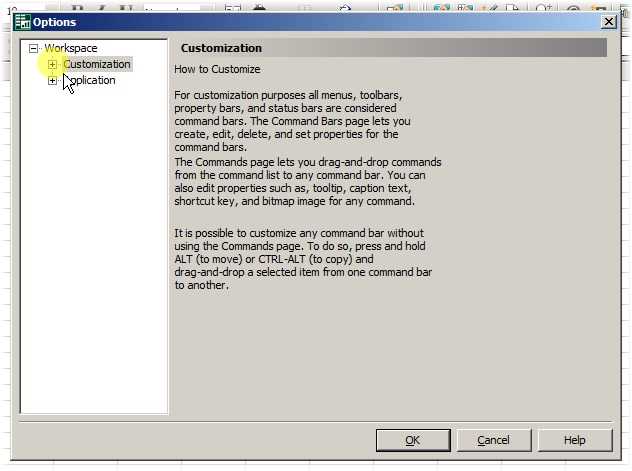Click the Customization page header banner
Image resolution: width=632 pixels, height=471 pixels.
pyautogui.click(x=390, y=48)
